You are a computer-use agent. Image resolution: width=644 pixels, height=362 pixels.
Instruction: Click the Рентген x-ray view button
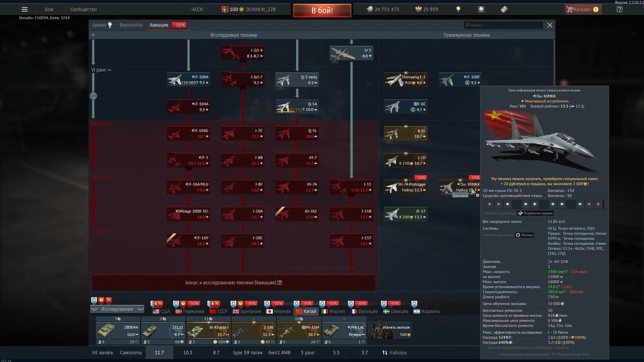point(524,235)
